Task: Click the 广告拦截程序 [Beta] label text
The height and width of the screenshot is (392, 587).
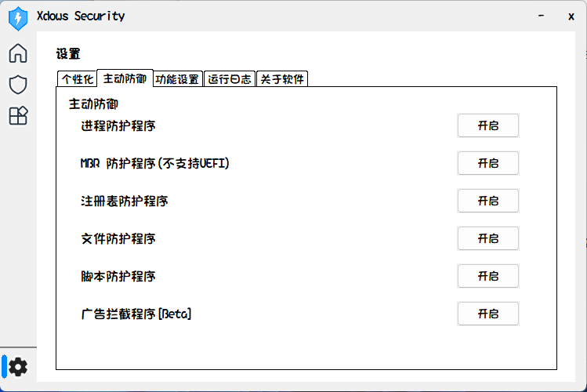Action: point(136,314)
